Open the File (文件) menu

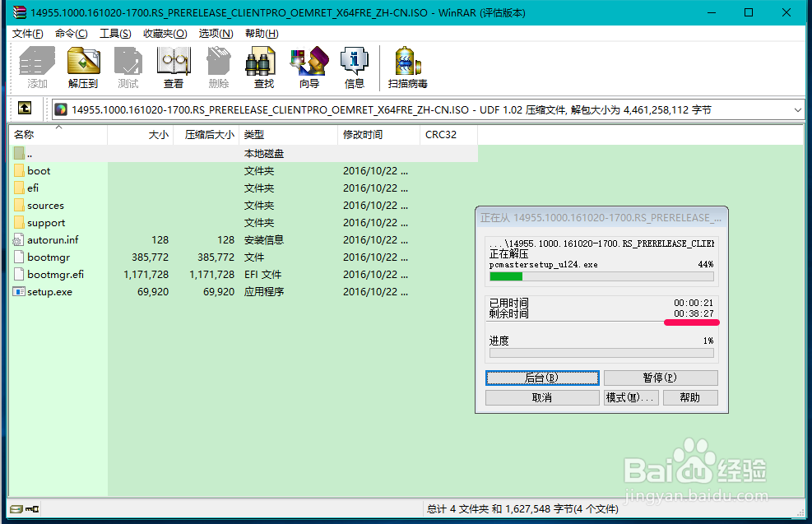(28, 34)
